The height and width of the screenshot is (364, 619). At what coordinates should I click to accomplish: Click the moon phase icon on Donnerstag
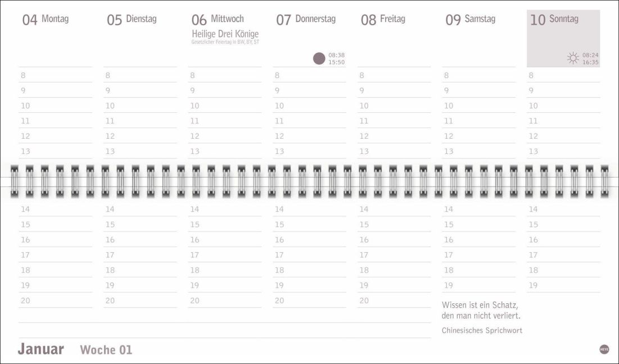[319, 58]
